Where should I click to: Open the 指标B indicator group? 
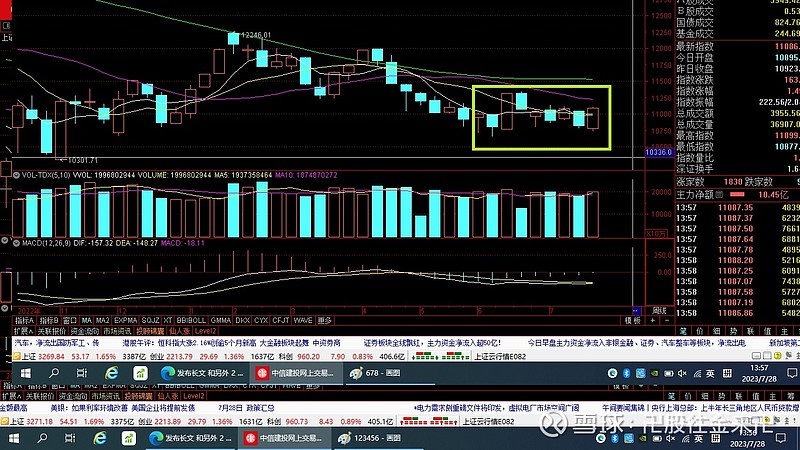pyautogui.click(x=49, y=320)
